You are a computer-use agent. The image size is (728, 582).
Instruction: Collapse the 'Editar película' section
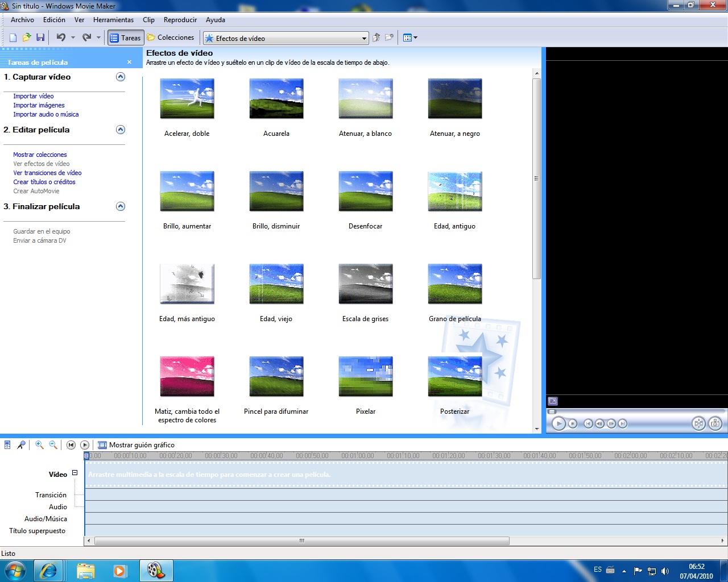[120, 130]
